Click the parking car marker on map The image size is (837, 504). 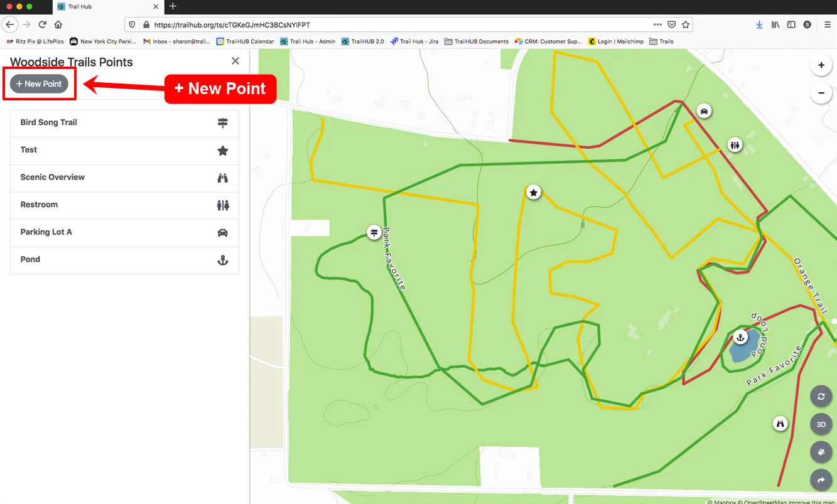[705, 111]
